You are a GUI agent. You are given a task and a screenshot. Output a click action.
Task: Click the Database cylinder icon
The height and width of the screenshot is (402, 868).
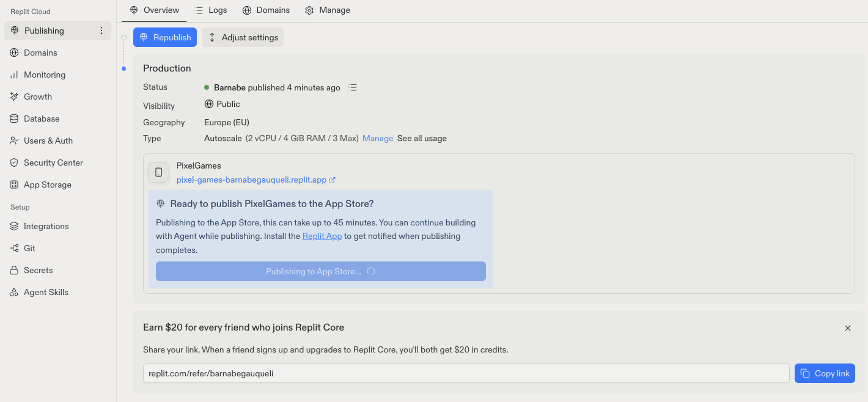pos(14,119)
